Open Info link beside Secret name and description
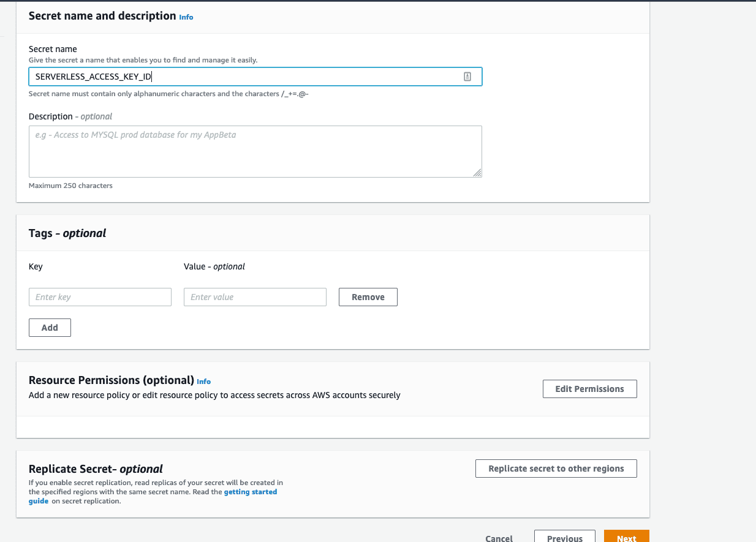This screenshot has width=756, height=542. tap(186, 17)
